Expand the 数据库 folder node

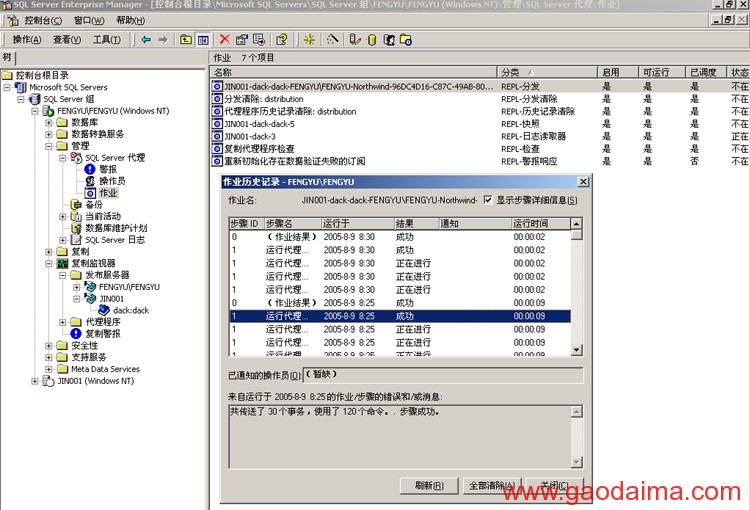49,122
